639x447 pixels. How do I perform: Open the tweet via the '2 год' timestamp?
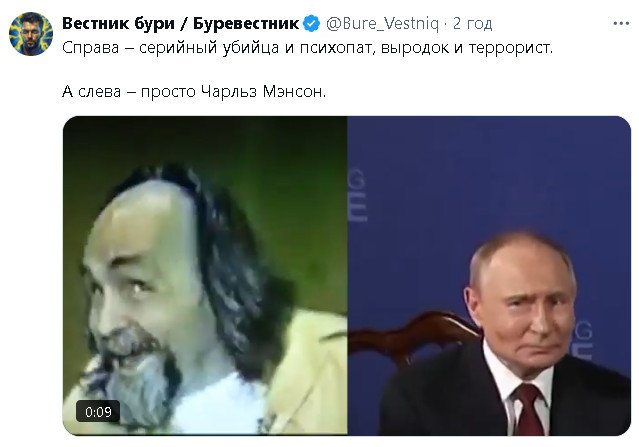472,24
